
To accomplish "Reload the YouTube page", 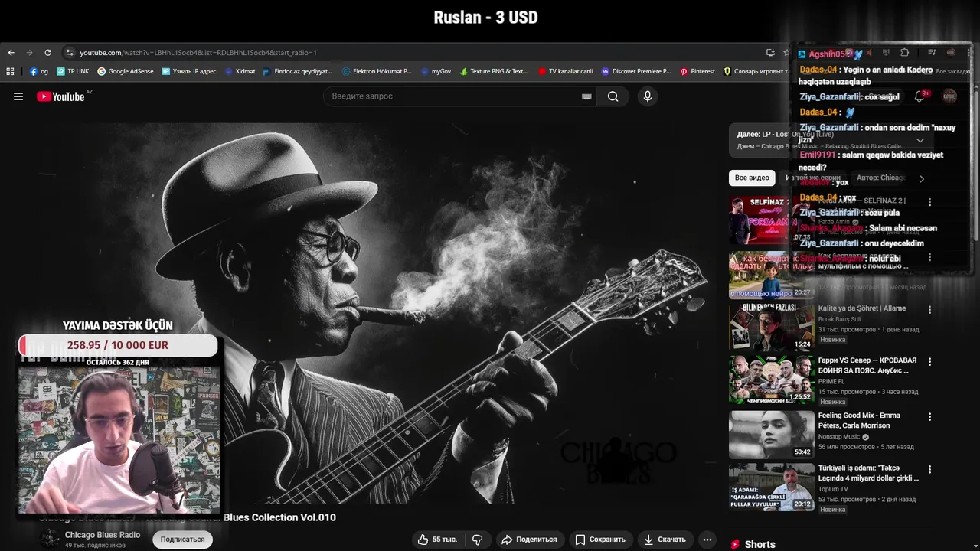I will coord(47,53).
